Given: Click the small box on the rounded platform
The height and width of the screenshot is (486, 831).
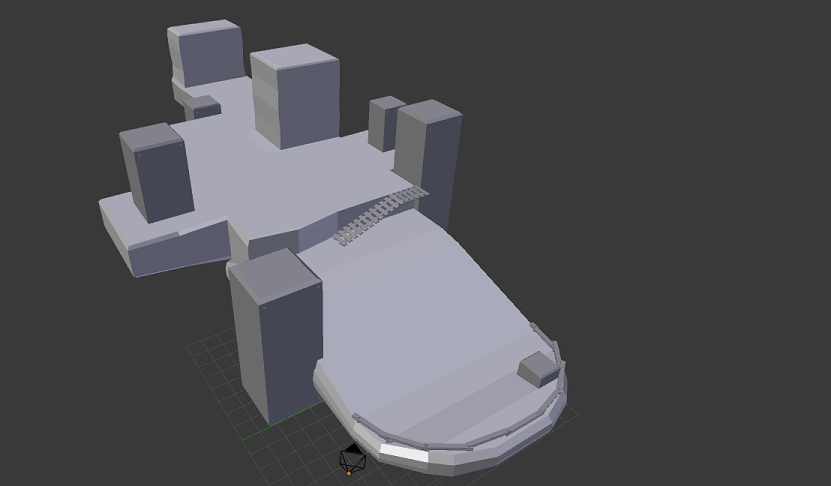Looking at the screenshot, I should point(538,368).
